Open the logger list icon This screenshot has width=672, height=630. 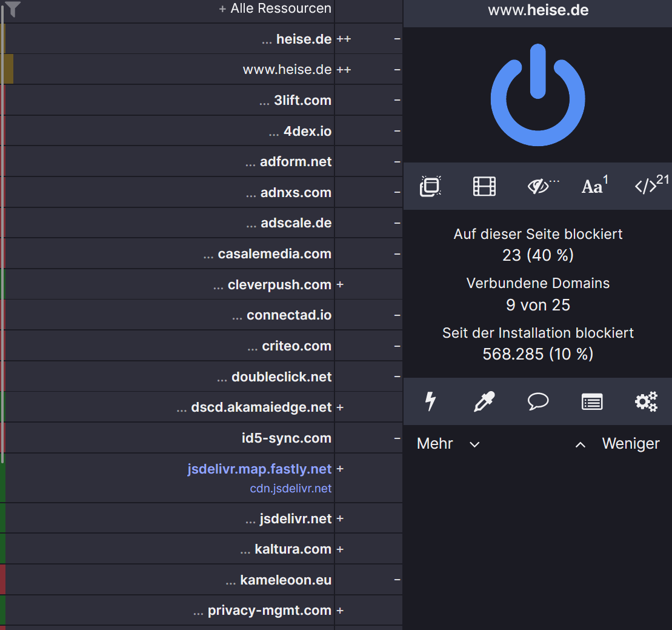[592, 402]
